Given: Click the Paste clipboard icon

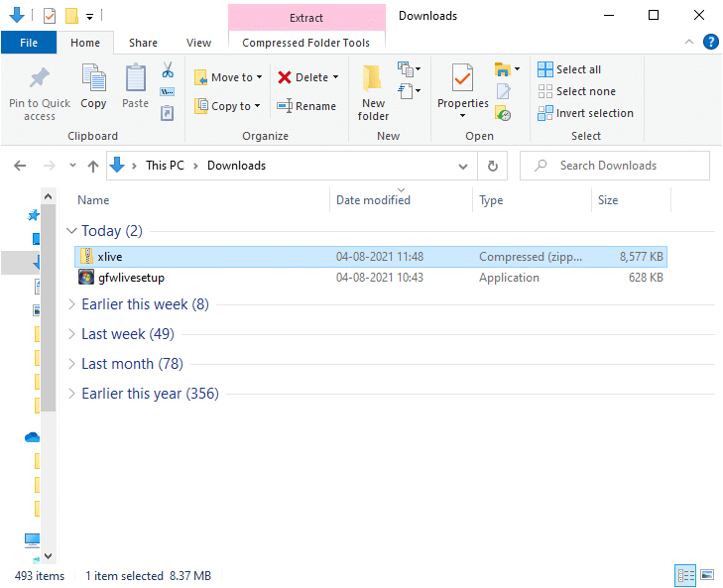Looking at the screenshot, I should point(135,79).
